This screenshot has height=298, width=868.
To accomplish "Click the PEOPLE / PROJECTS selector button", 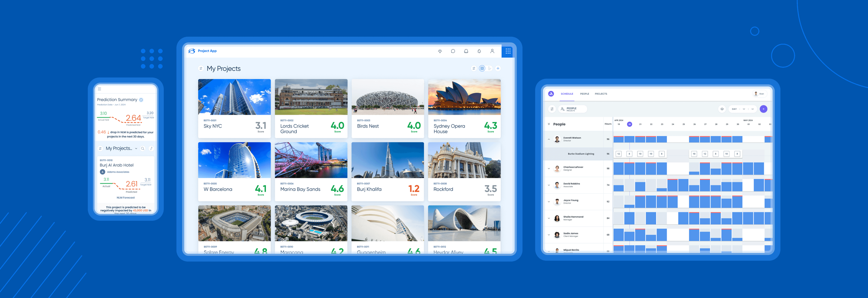I will pos(572,109).
